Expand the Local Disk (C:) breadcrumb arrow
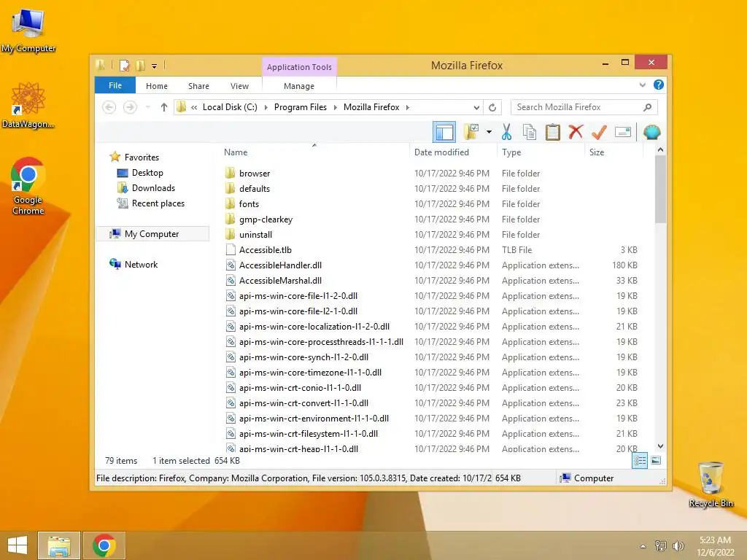 pyautogui.click(x=266, y=108)
